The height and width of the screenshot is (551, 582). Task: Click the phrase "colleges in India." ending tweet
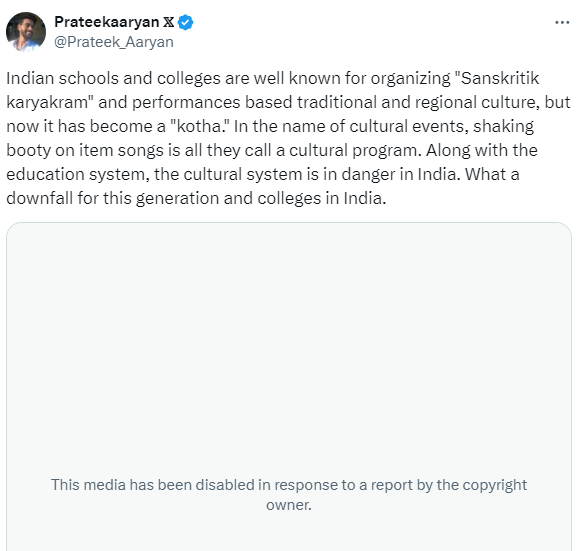pos(322,198)
